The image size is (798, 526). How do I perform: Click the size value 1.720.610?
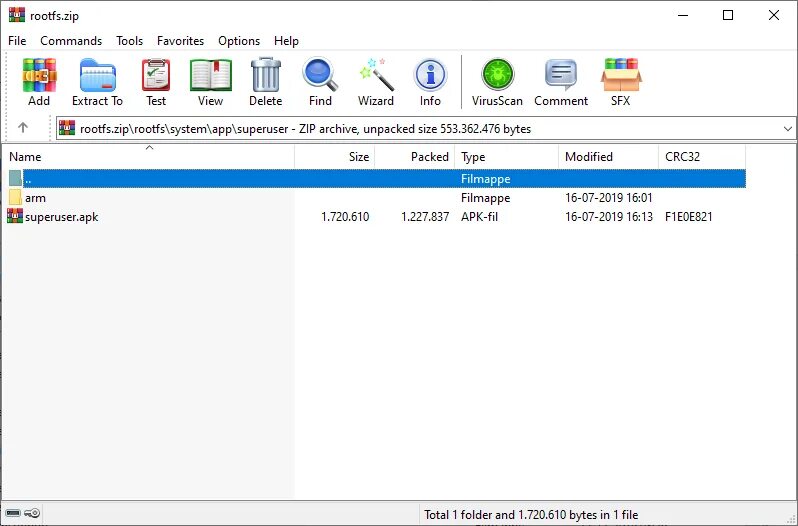(345, 217)
